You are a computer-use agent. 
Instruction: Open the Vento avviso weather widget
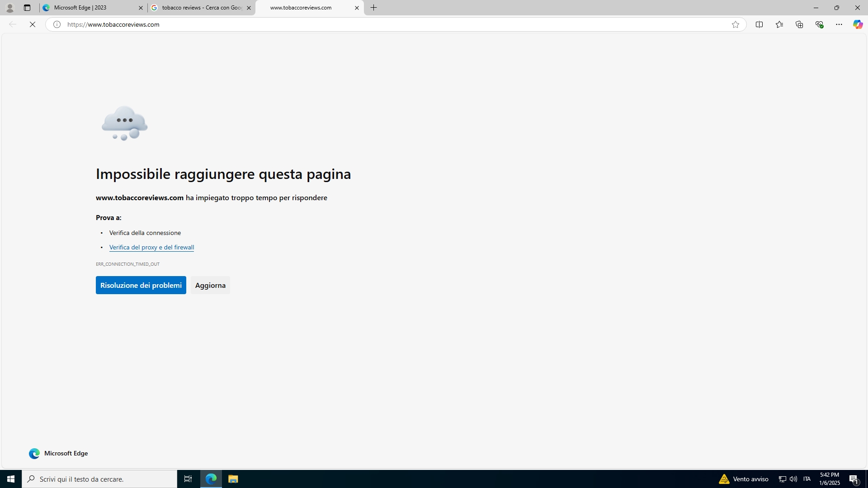pyautogui.click(x=744, y=479)
